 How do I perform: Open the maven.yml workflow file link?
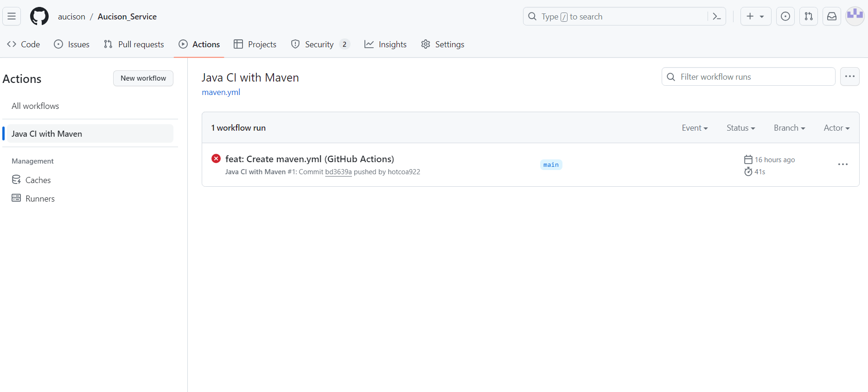pyautogui.click(x=221, y=92)
